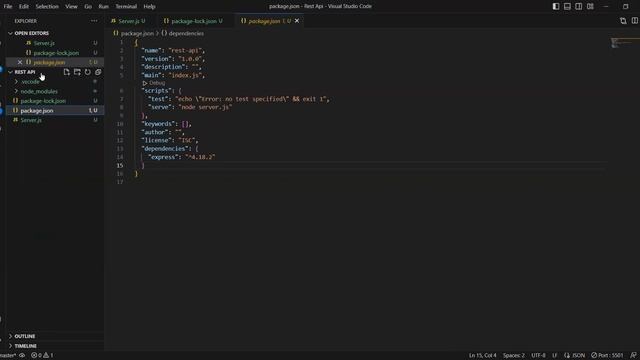Expand the Timeline section
Screen dimensions: 640x360
pos(25,346)
